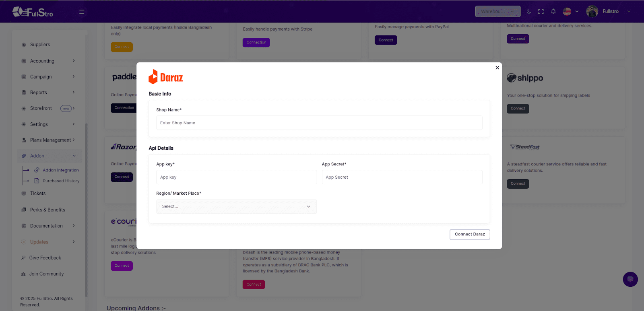The image size is (644, 311).
Task: Toggle the hamburger sidebar menu
Action: click(x=82, y=12)
